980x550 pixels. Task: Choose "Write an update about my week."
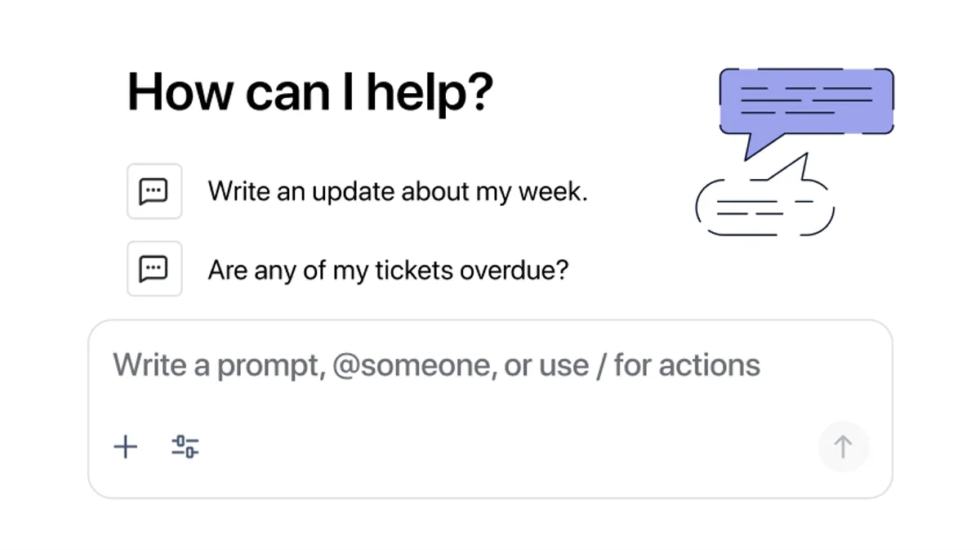[x=398, y=191]
